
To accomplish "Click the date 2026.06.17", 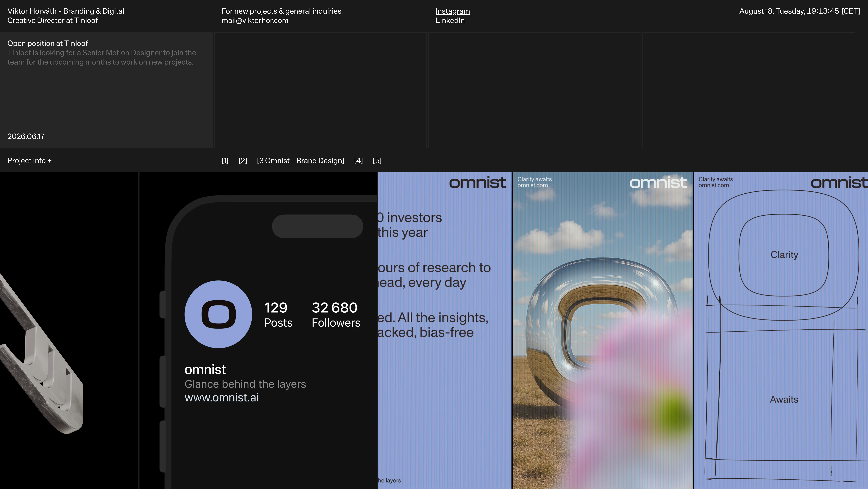I will [26, 136].
